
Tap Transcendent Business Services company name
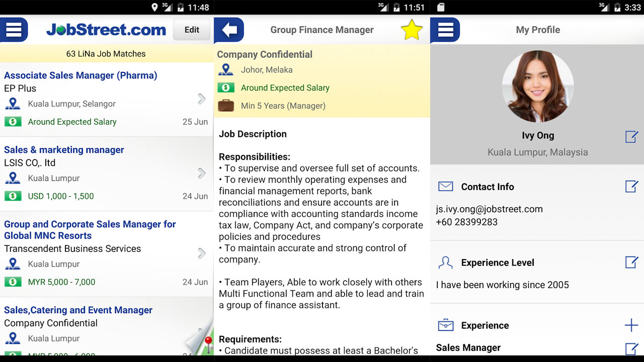point(72,249)
